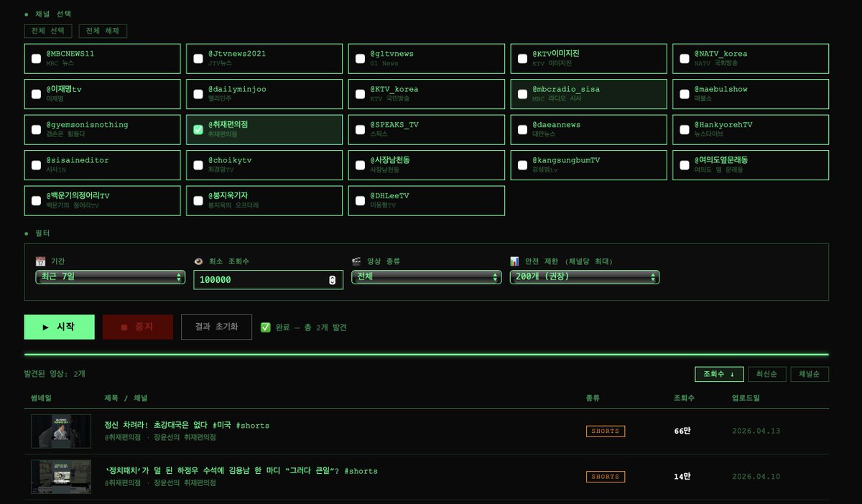The image size is (862, 504).
Task: Click the 결과 초기화 button
Action: pos(216,327)
